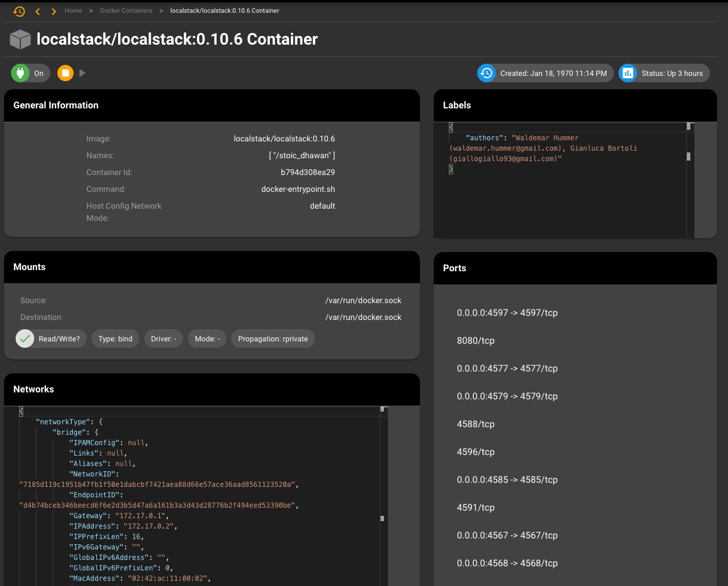The height and width of the screenshot is (586, 728).
Task: Click the "IPAddress" line showing 172.17.0.2
Action: (123, 526)
